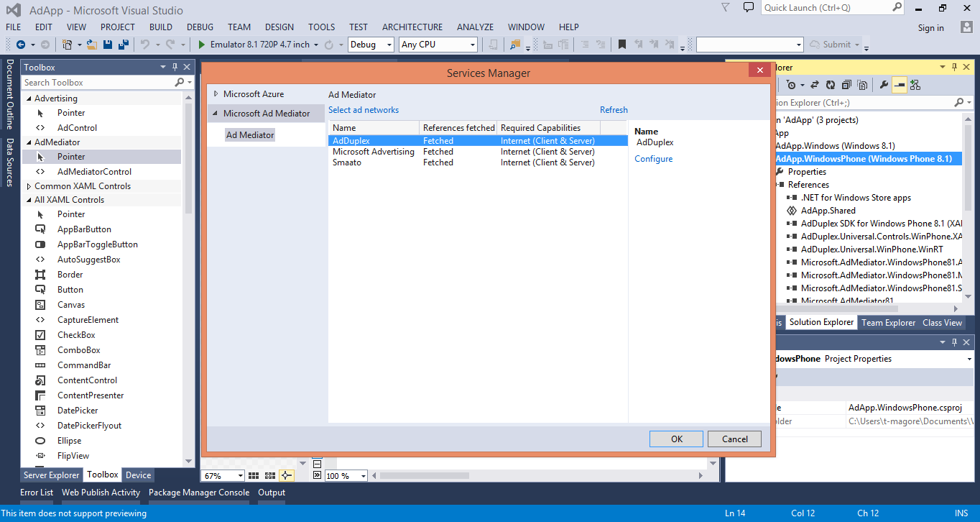Open the Emulator target dropdown arrow
This screenshot has width=980, height=522.
(316, 45)
